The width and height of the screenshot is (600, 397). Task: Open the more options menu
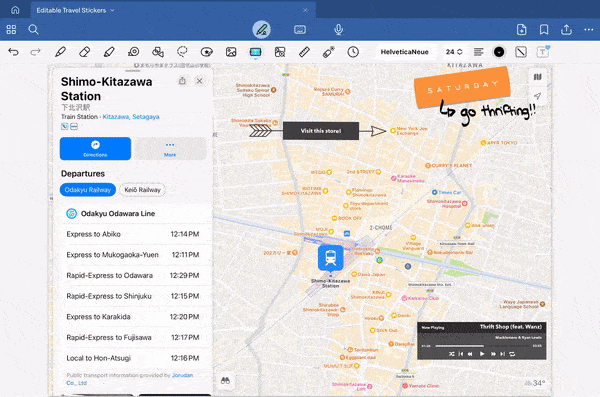(x=589, y=29)
